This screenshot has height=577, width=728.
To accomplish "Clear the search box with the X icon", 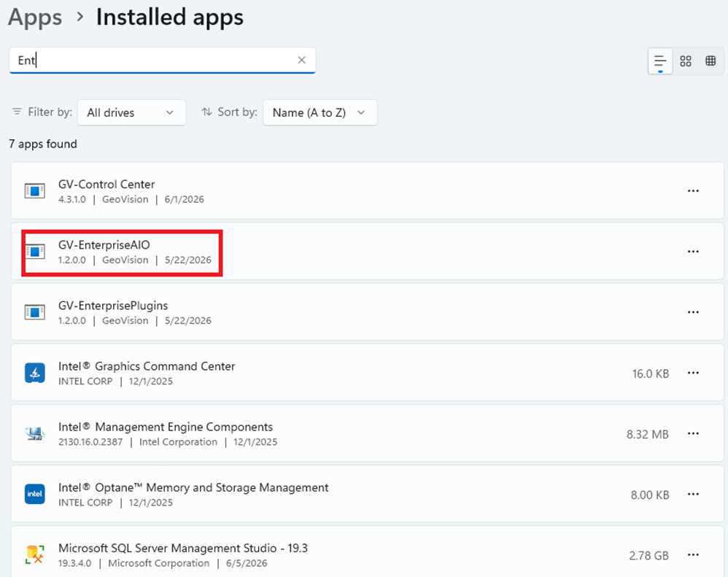I will [302, 60].
